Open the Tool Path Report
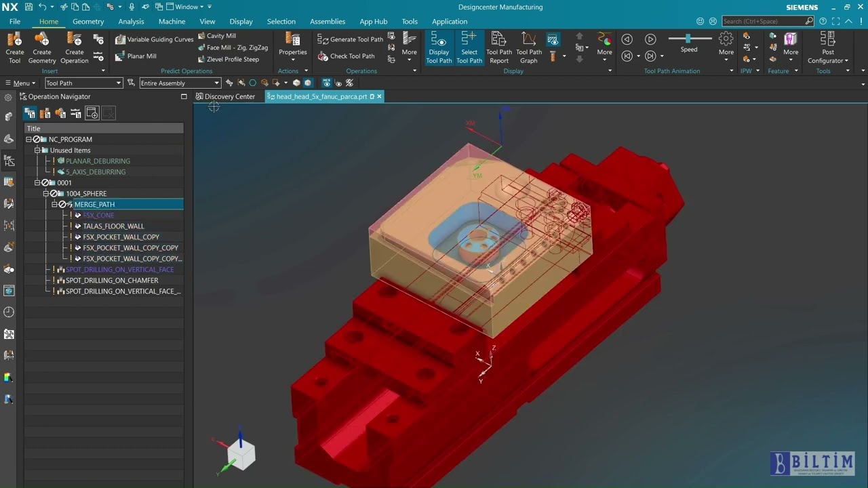The height and width of the screenshot is (488, 868). point(499,47)
